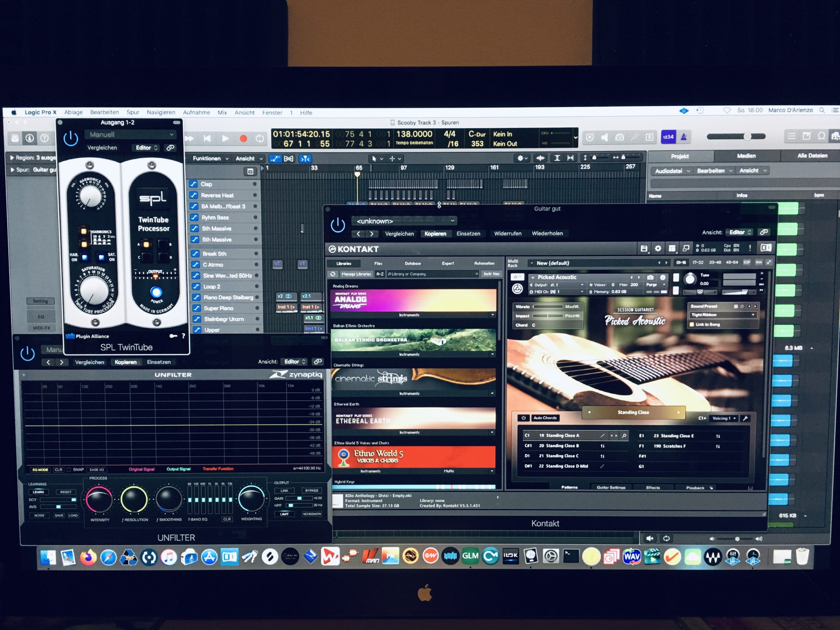
Task: Toggle BYPASS in Unfilter output section
Action: pos(312,491)
